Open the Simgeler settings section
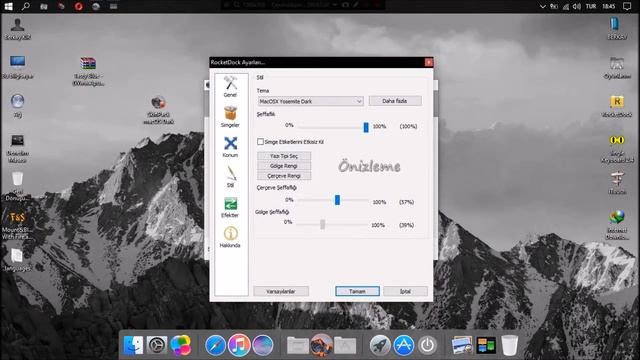 (230, 117)
